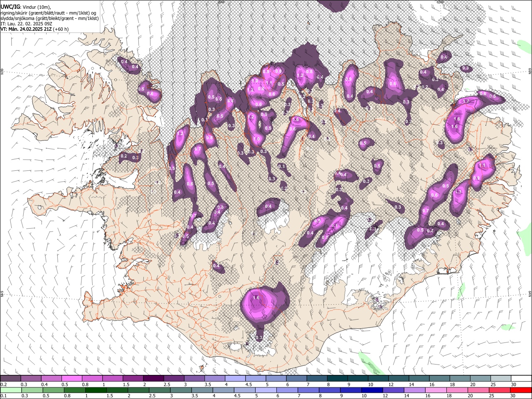Click the '0.1' label starting the rain scale
The image size is (532, 399).
3,396
